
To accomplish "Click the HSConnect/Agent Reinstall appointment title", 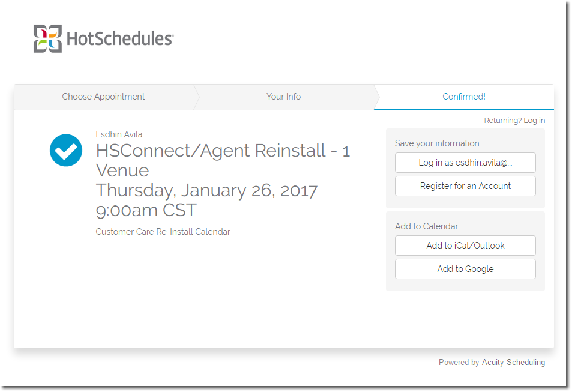I will tap(223, 160).
